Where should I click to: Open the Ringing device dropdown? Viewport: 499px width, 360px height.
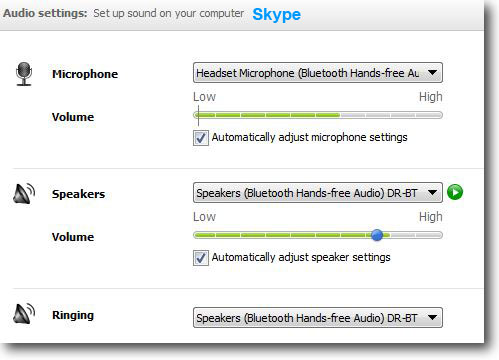point(318,318)
